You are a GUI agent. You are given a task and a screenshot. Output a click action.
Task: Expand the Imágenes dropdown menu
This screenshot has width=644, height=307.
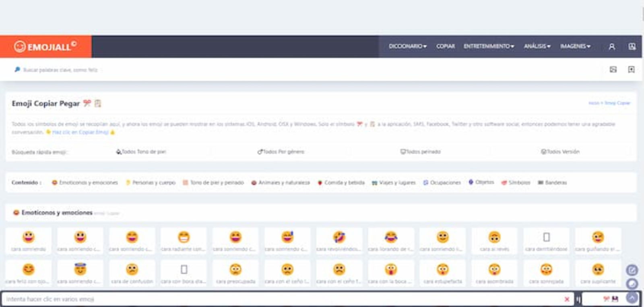coord(575,46)
